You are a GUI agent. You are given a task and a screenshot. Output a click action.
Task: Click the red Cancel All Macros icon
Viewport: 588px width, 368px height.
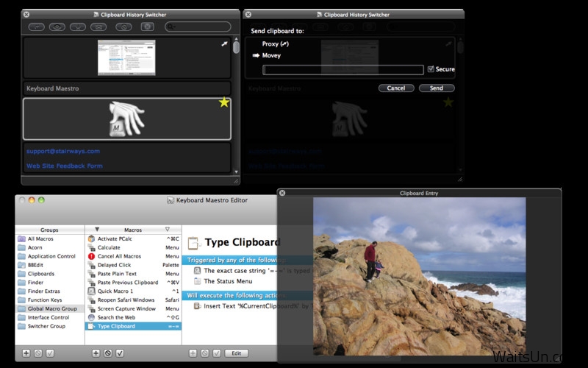coord(92,256)
